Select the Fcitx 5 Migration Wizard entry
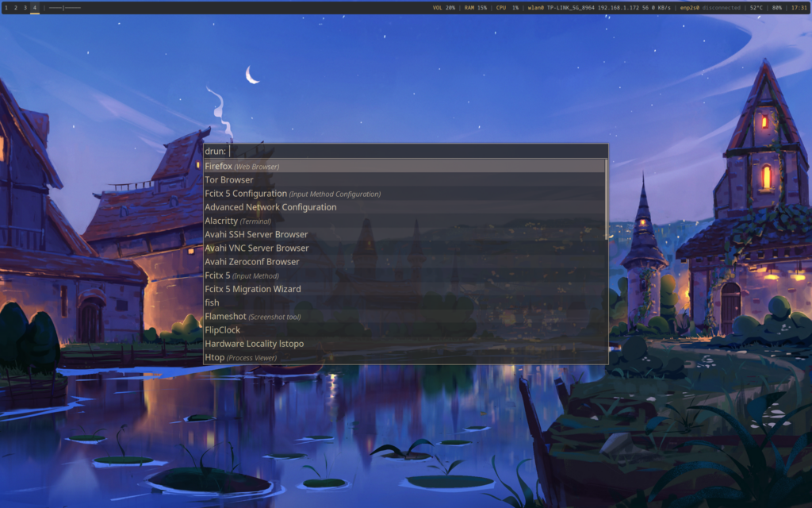Screen dimensions: 812x508 point(253,289)
